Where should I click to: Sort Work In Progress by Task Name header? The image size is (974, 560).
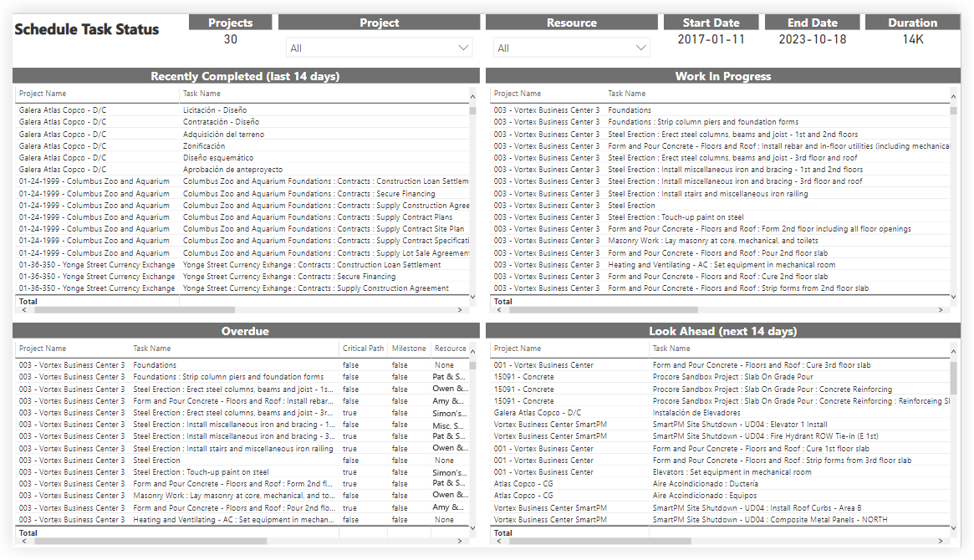click(627, 93)
